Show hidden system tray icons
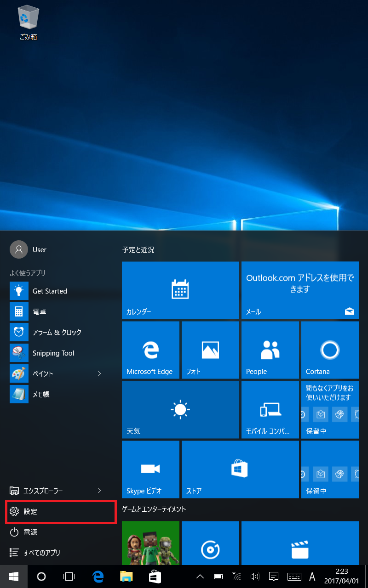The width and height of the screenshot is (368, 588). [x=200, y=577]
